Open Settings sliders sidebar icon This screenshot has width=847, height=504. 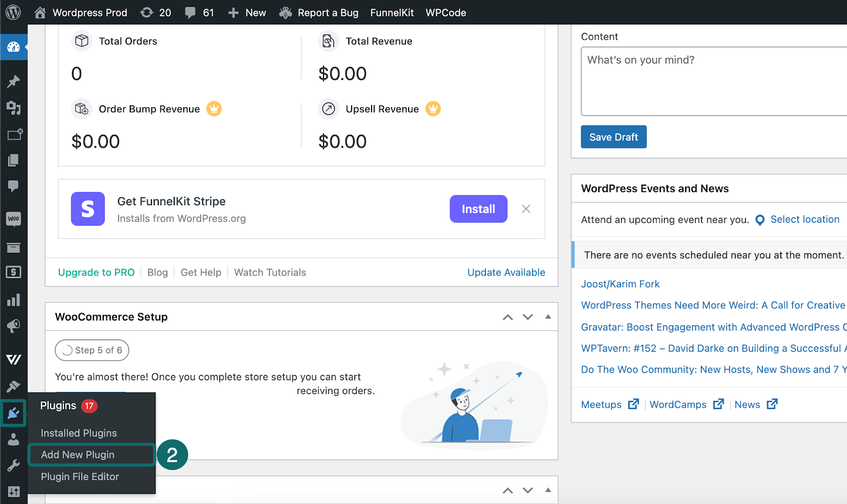click(x=14, y=491)
